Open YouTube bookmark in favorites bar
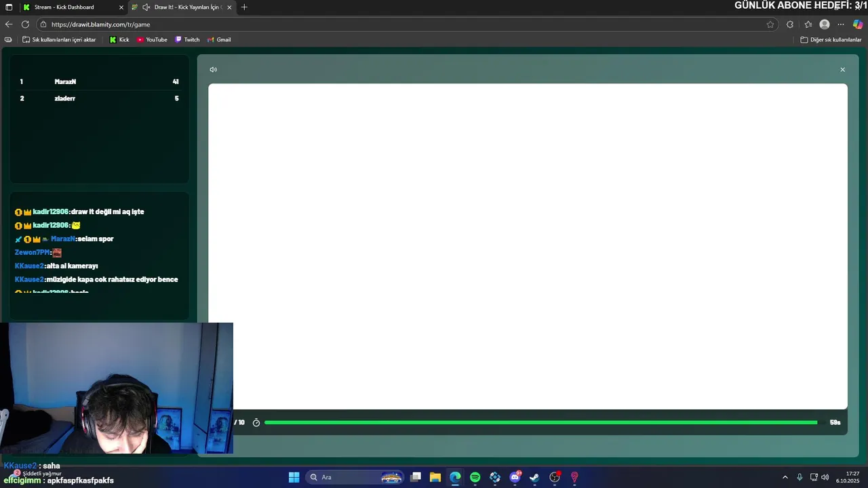 click(x=152, y=40)
